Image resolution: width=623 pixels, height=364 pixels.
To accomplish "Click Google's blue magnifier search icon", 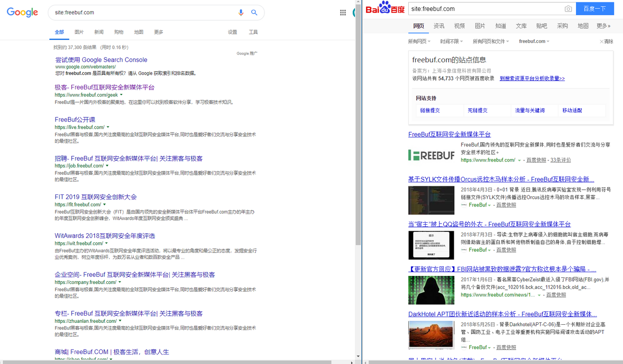I will [x=254, y=12].
